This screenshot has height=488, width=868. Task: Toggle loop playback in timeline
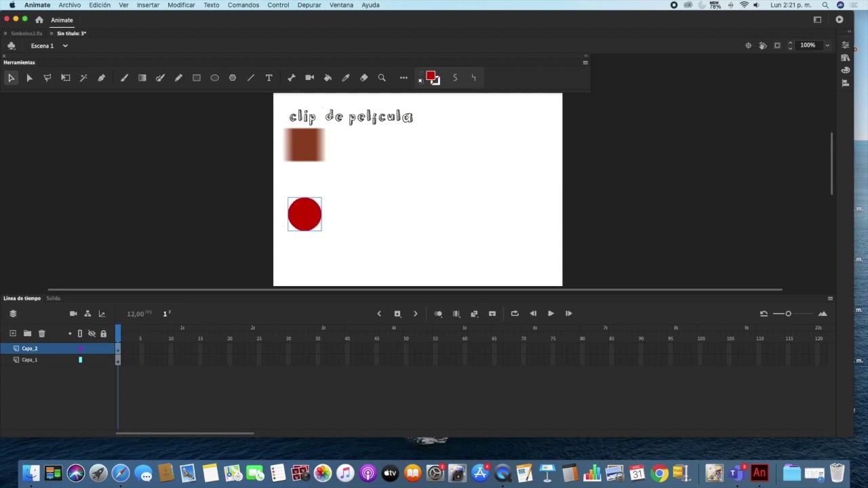tap(515, 314)
